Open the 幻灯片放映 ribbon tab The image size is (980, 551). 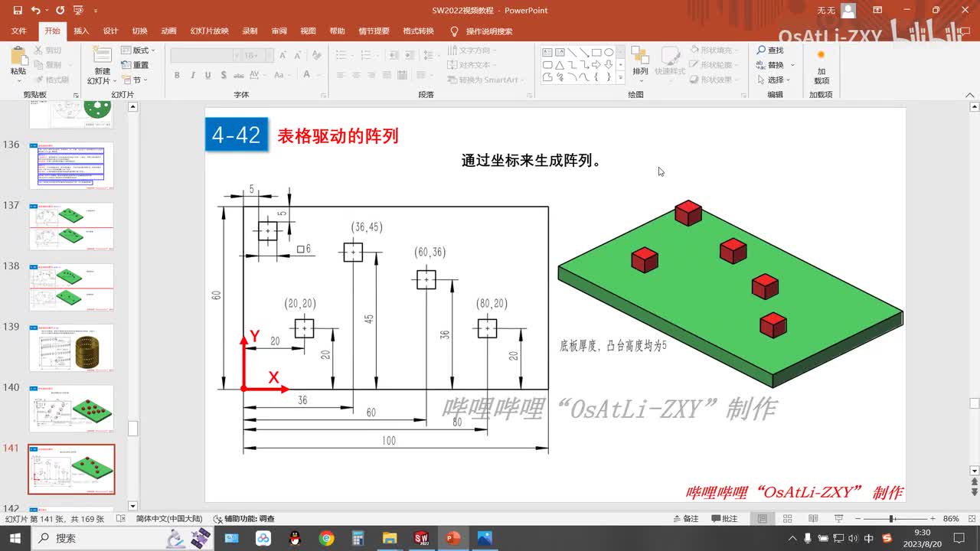coord(210,31)
